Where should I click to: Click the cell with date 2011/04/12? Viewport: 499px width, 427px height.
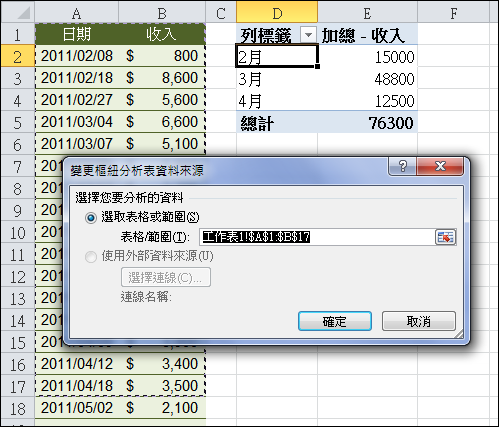(x=77, y=364)
